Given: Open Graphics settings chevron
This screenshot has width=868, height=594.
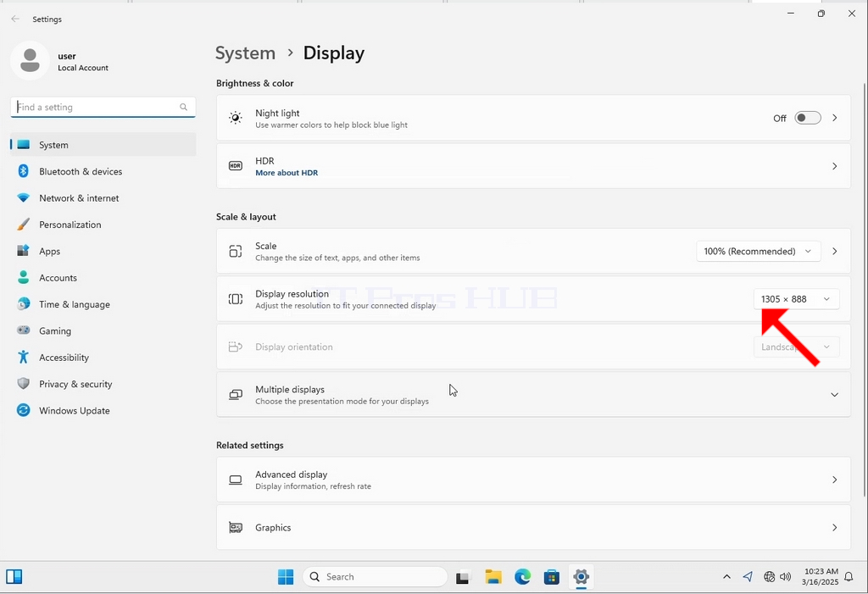Looking at the screenshot, I should [x=834, y=528].
